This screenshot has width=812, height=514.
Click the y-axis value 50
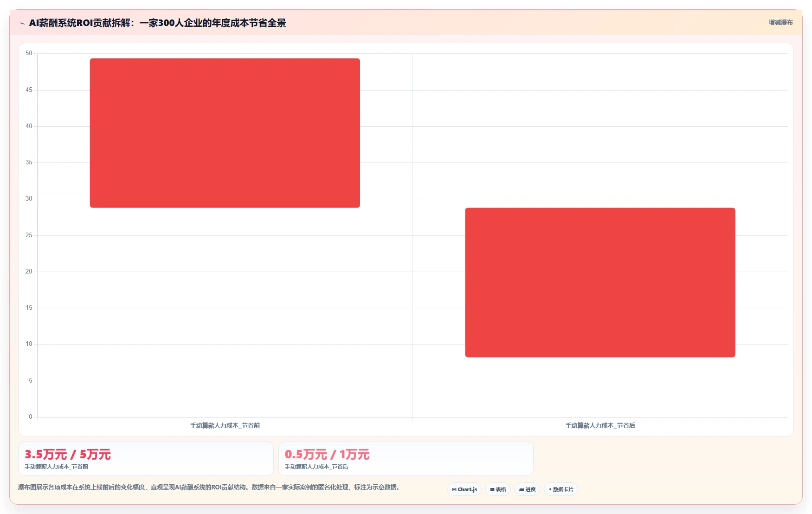29,53
